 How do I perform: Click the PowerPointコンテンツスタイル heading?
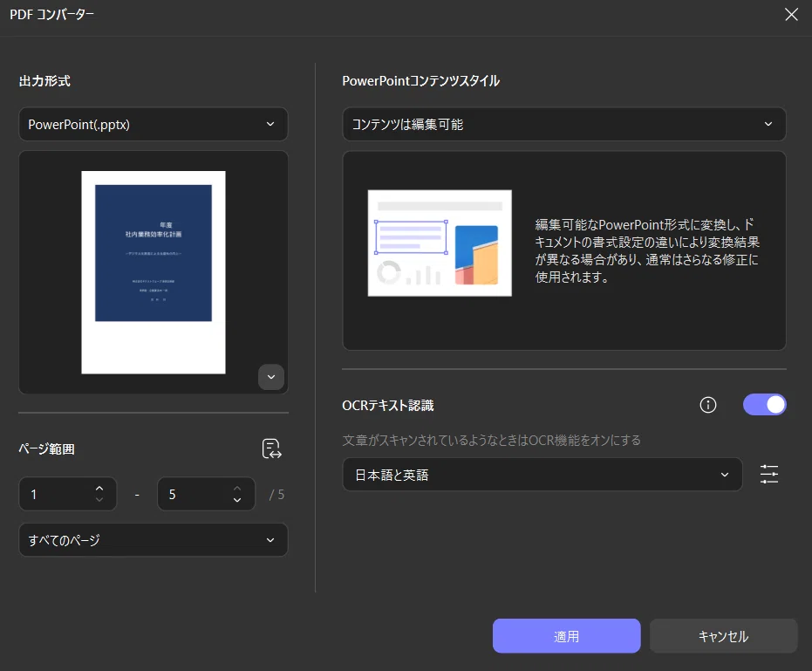click(420, 81)
